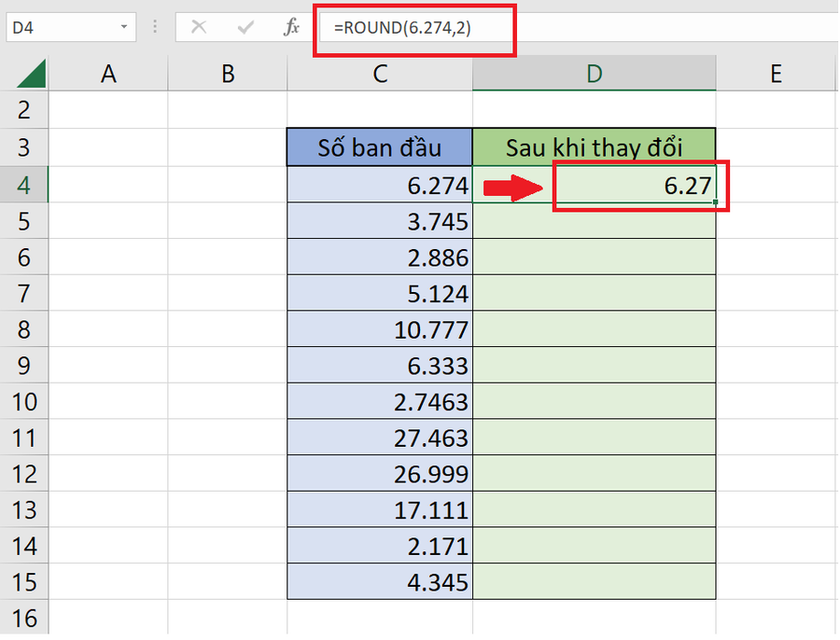Select cell containing 5.124
This screenshot has height=640, width=840.
(380, 293)
